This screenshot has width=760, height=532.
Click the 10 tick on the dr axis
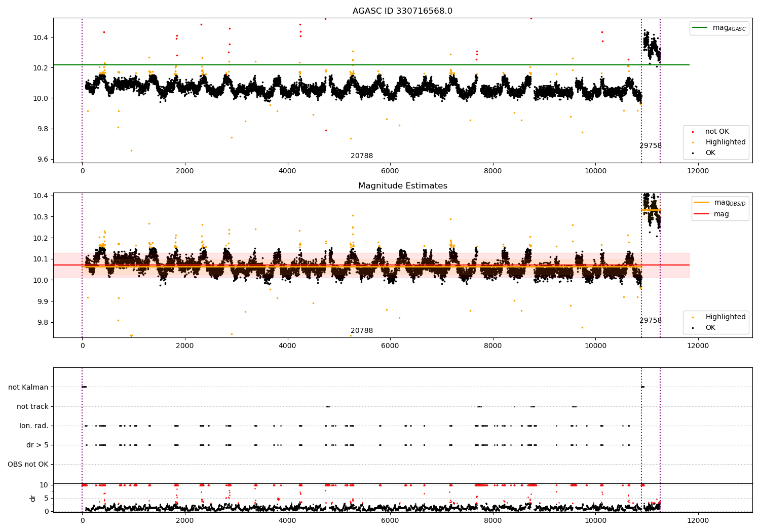(x=45, y=485)
